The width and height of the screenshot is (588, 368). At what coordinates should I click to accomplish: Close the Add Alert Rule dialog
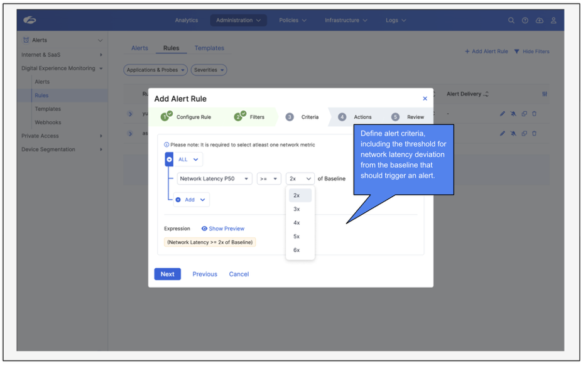[x=425, y=99]
